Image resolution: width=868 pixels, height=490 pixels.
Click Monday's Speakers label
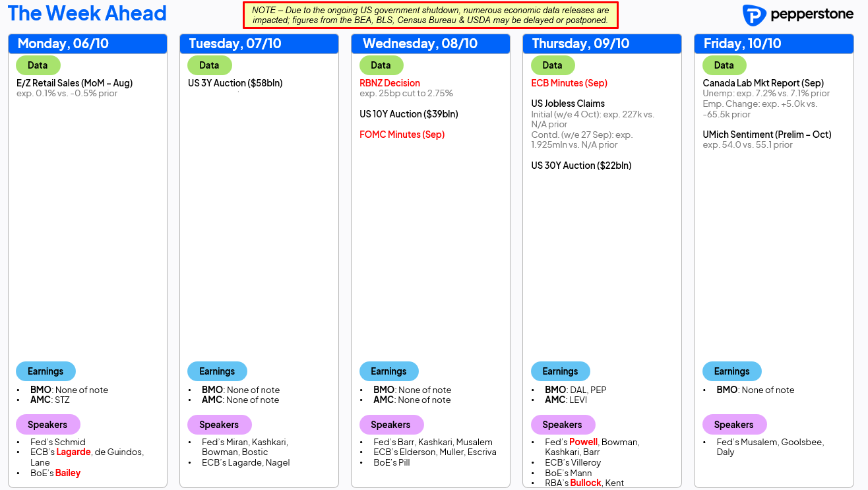tap(48, 425)
